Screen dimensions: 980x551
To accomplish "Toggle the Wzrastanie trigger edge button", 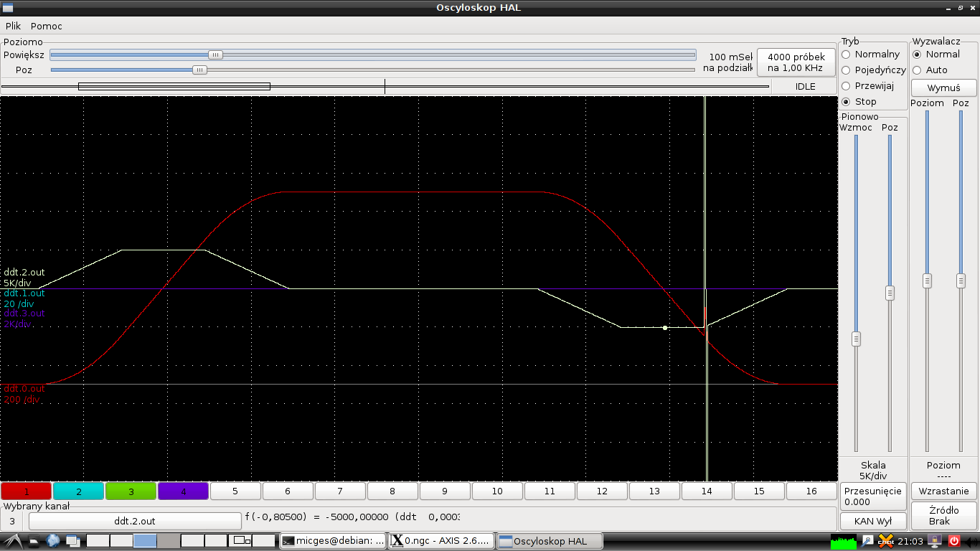I will click(x=944, y=491).
